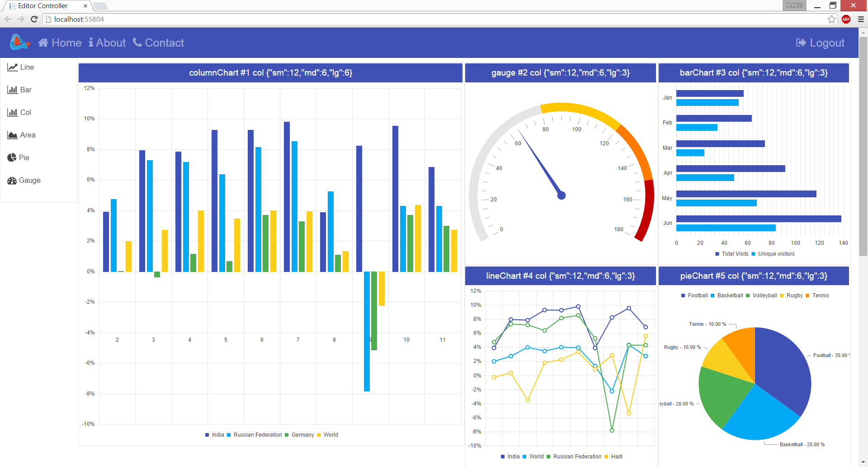Toggle Unique visitors in bar chart legend

773,254
